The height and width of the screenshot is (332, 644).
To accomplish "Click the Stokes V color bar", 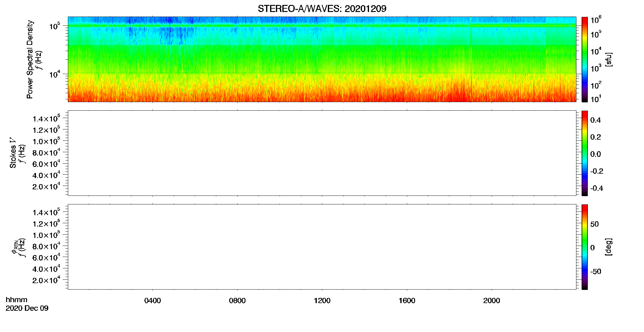I will (x=585, y=153).
